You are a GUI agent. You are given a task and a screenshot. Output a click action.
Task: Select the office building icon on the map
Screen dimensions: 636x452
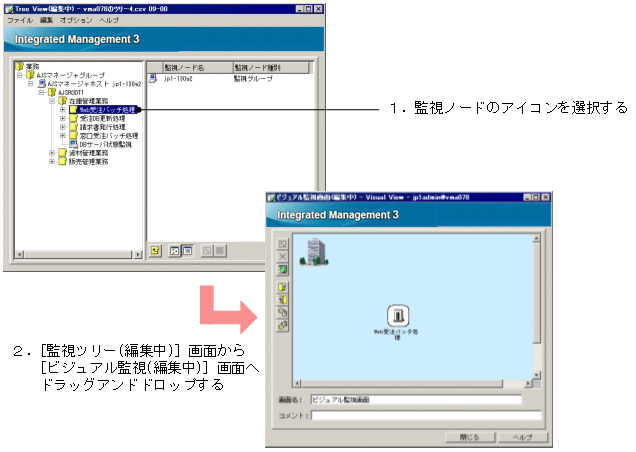coord(315,252)
